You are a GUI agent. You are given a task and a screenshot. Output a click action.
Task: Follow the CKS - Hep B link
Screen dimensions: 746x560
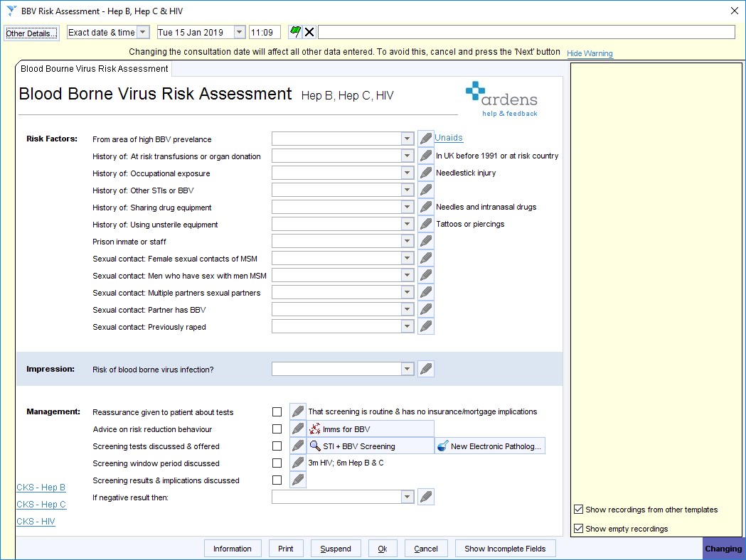pyautogui.click(x=41, y=487)
